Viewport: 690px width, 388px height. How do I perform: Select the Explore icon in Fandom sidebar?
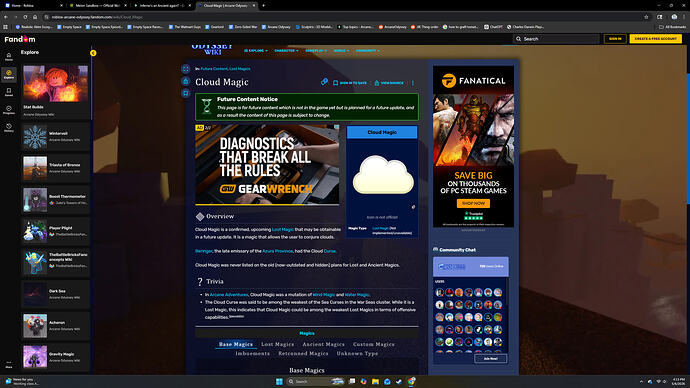click(9, 74)
